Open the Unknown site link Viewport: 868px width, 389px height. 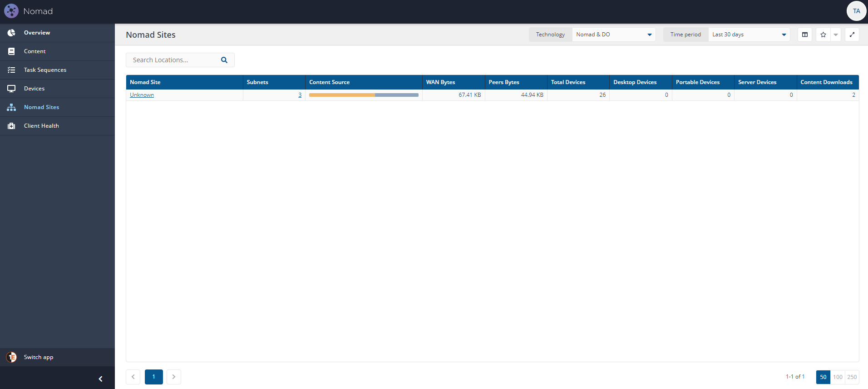click(142, 95)
